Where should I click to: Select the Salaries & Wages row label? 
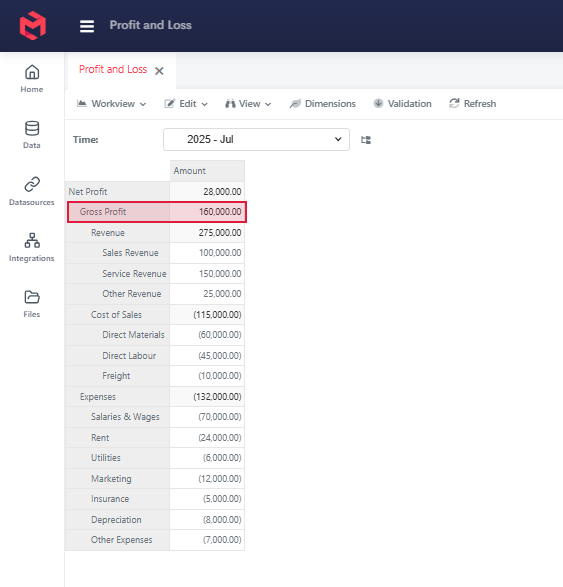click(x=118, y=417)
